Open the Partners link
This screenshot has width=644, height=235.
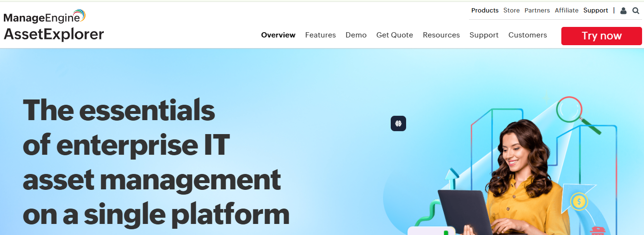click(x=537, y=10)
